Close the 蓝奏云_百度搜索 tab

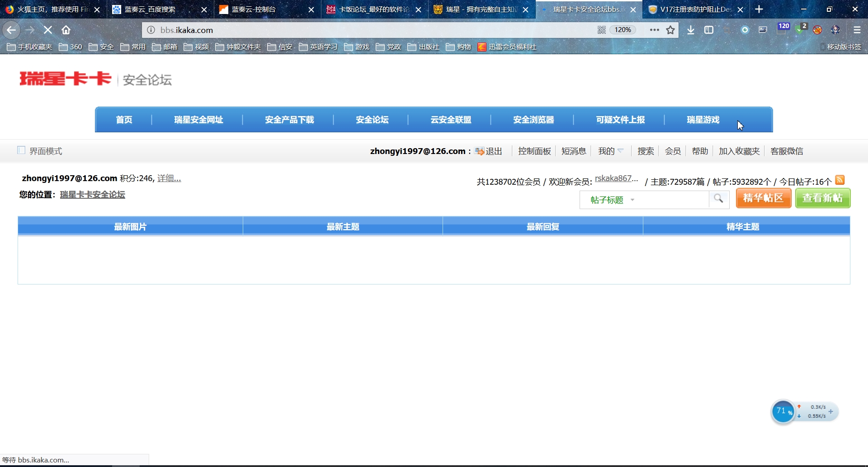[204, 9]
